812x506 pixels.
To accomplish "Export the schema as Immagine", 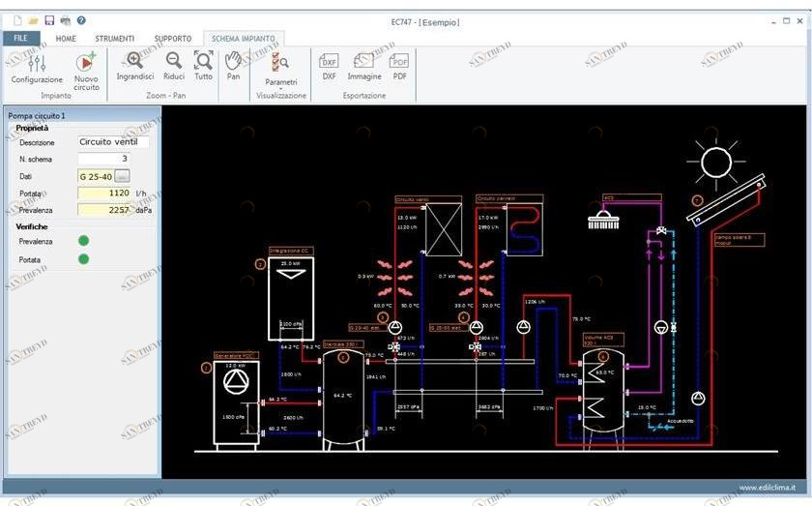I will [364, 66].
